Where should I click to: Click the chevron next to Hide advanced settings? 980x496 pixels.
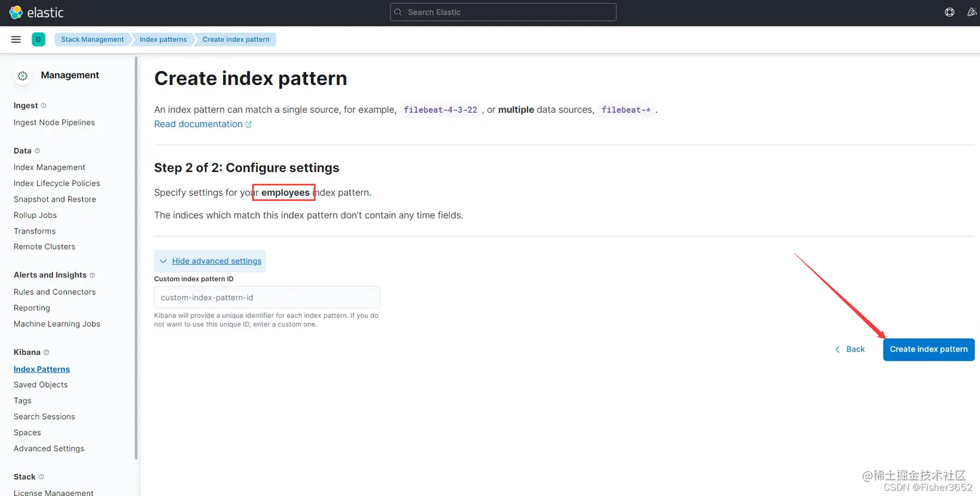tap(163, 261)
